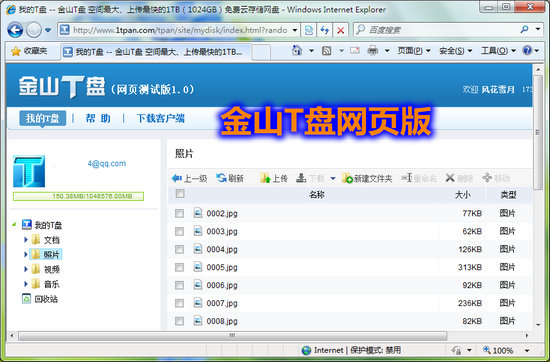Image resolution: width=550 pixels, height=362 pixels.
Task: Open the 工具(O) menu
Action: coord(498,51)
